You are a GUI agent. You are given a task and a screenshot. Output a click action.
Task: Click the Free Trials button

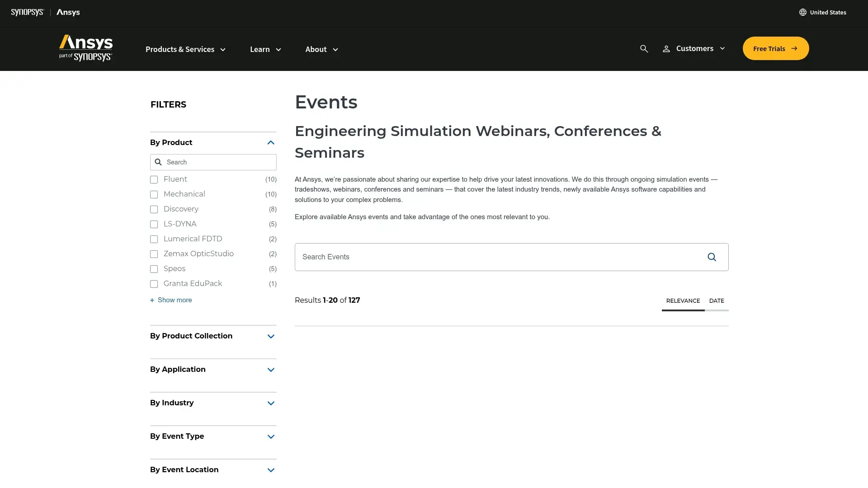775,48
